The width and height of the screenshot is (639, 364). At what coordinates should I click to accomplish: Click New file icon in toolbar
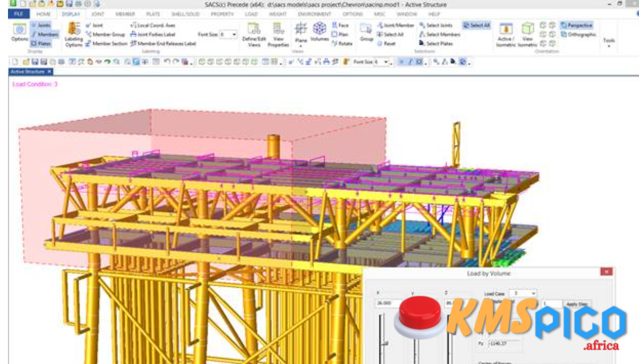tap(15, 62)
